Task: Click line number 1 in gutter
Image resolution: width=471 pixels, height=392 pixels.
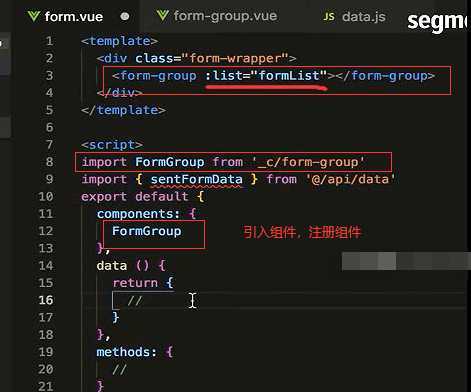Action: click(x=49, y=41)
